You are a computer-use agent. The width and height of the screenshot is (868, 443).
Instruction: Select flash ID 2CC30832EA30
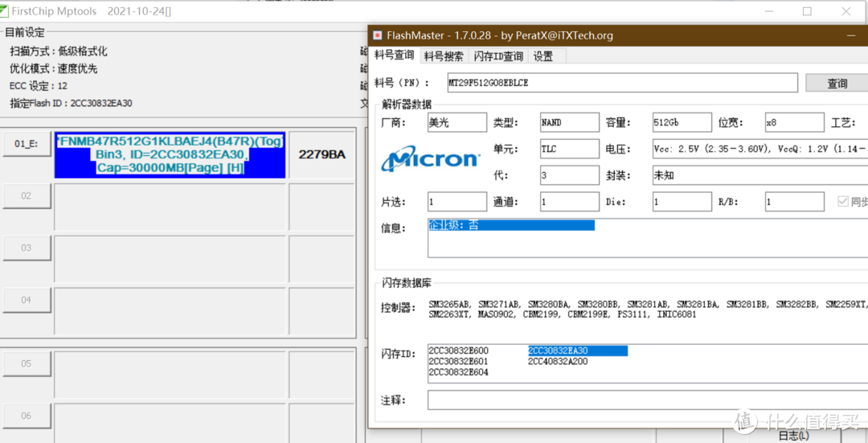coord(577,351)
